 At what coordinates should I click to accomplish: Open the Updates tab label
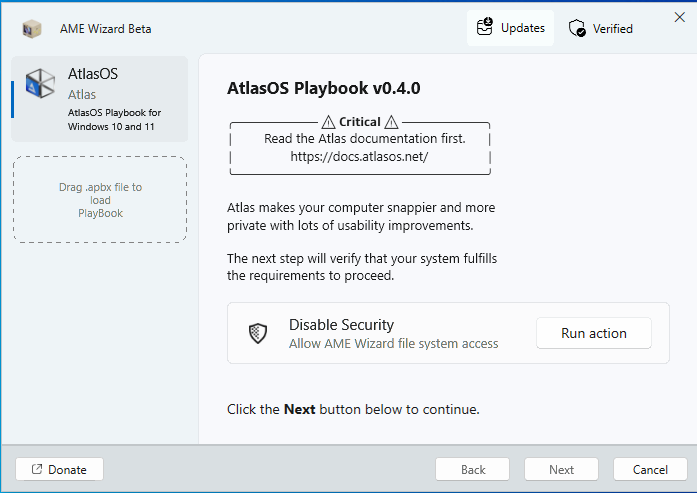point(523,28)
